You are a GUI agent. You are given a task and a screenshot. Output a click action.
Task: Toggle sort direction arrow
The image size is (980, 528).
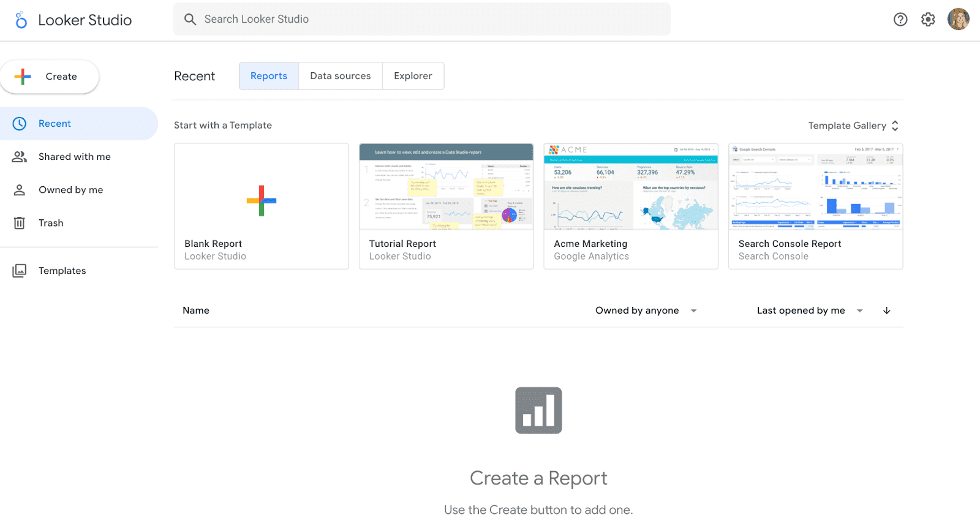click(x=886, y=311)
